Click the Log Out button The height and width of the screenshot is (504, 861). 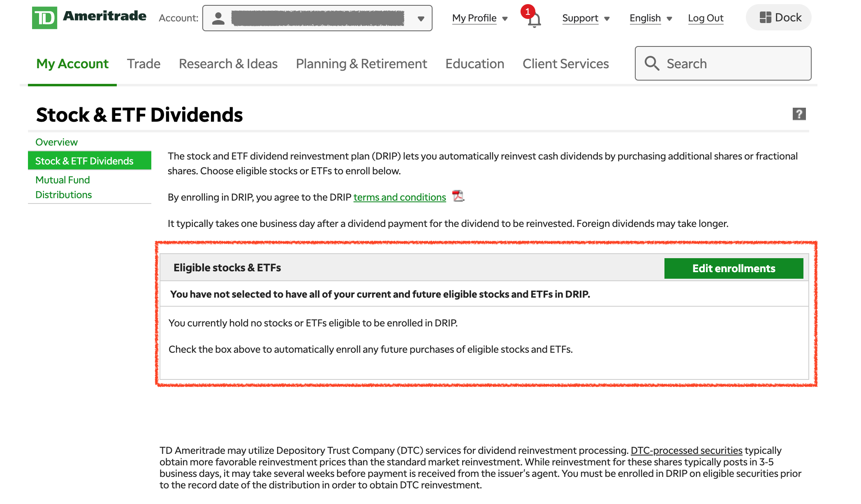pos(706,17)
